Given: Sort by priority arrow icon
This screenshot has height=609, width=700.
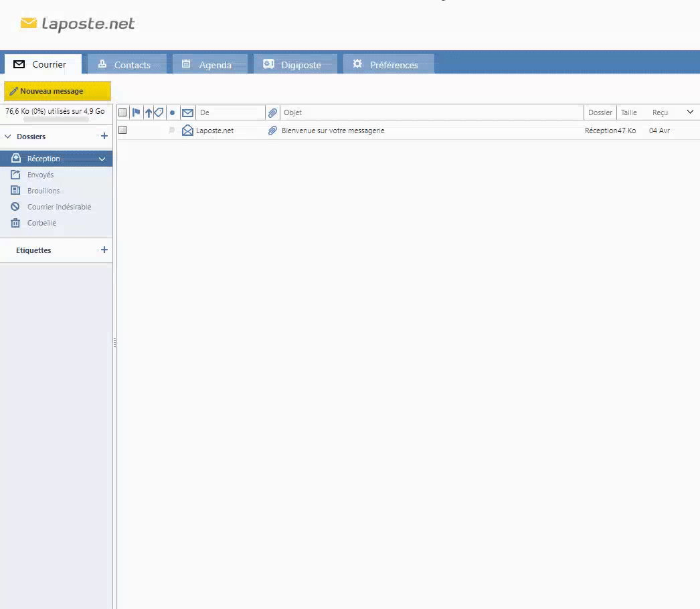Looking at the screenshot, I should pos(149,112).
